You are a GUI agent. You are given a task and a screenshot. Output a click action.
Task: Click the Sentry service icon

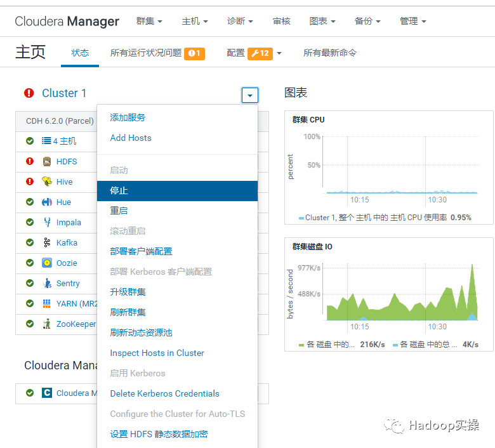(x=47, y=283)
